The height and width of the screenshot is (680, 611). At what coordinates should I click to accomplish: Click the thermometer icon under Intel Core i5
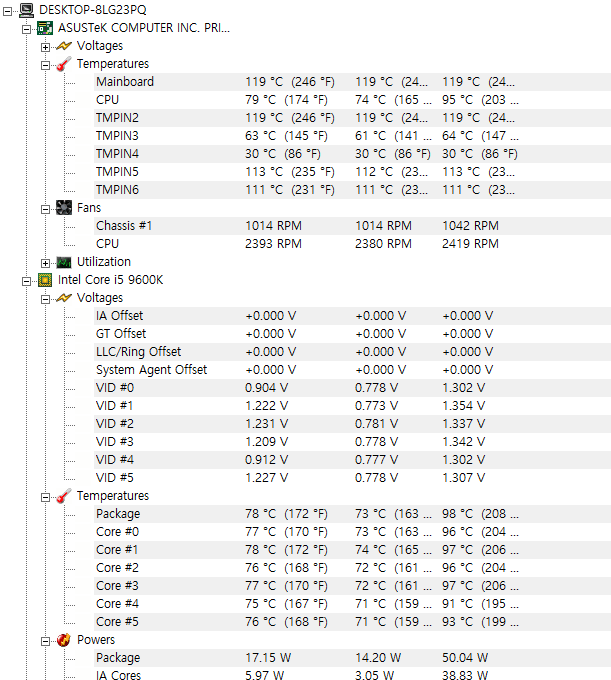(x=64, y=496)
